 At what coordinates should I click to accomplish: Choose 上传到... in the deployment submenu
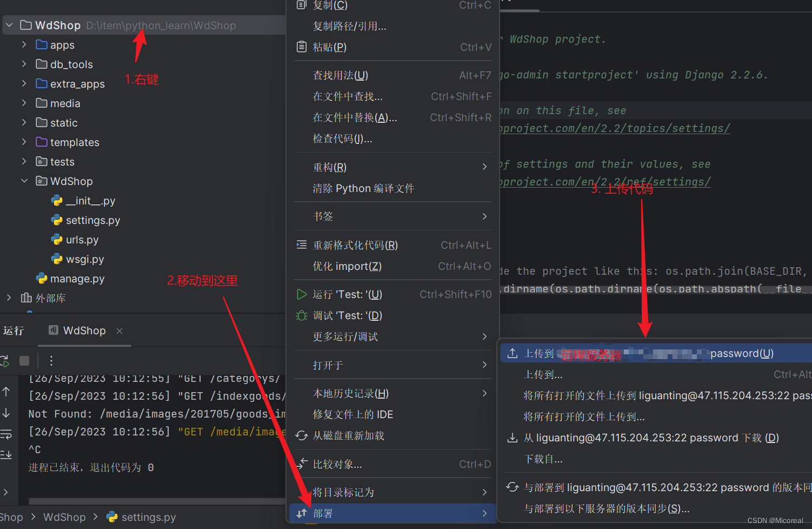tap(656, 374)
